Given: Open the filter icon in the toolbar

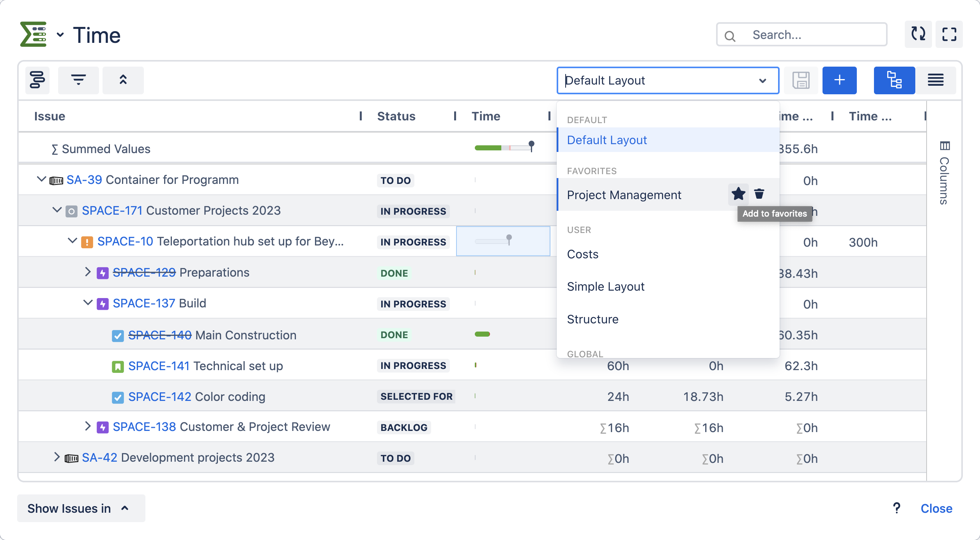Looking at the screenshot, I should coord(78,80).
